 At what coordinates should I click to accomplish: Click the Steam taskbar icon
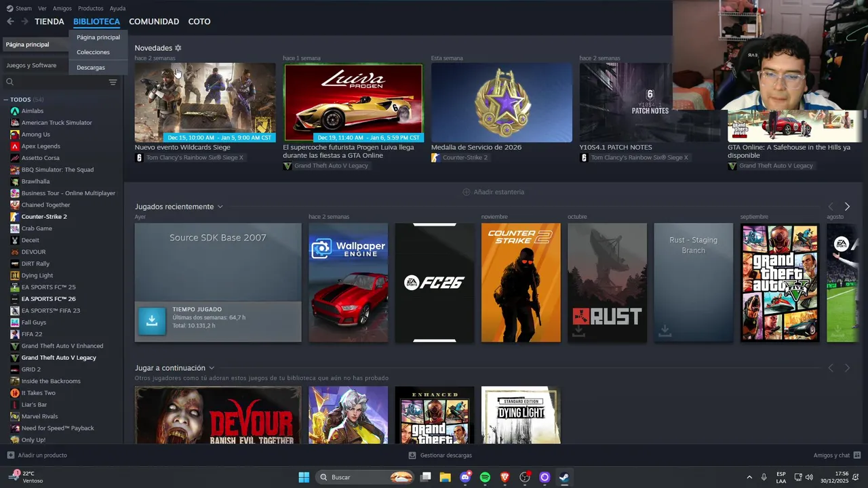564,477
